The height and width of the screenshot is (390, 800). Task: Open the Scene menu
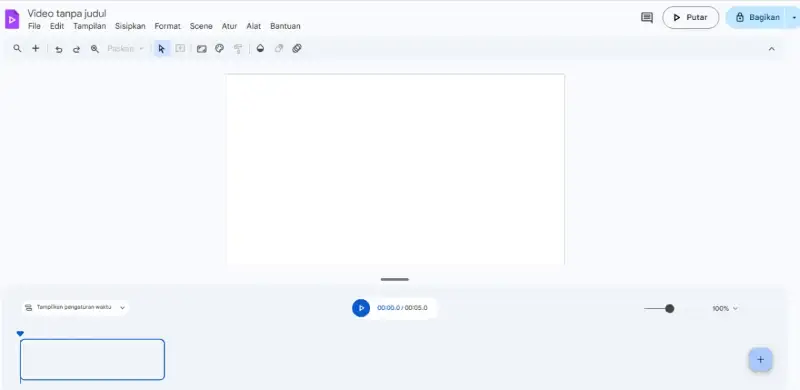pos(201,26)
